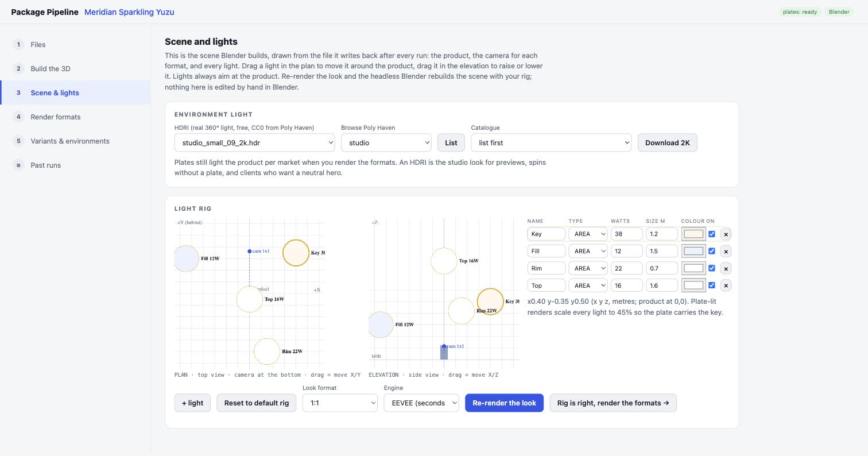Remove the Key light row
This screenshot has width=868, height=456.
[x=726, y=234]
